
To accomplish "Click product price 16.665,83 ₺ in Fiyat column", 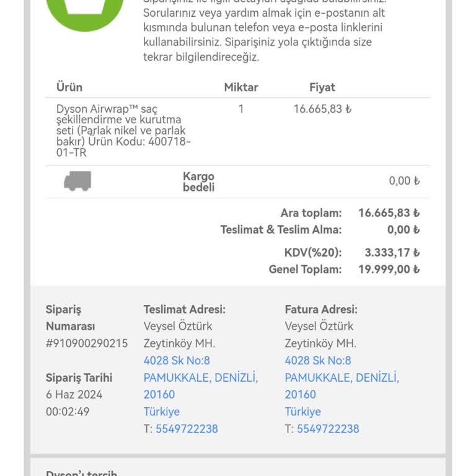I will pyautogui.click(x=322, y=108).
